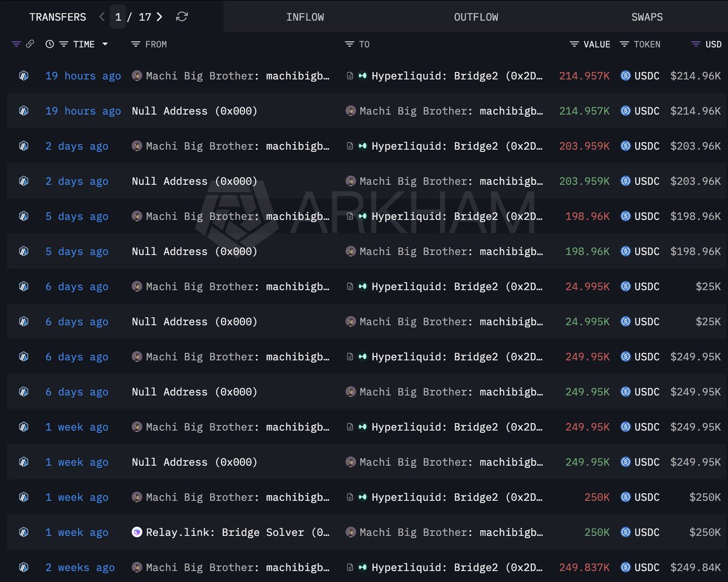
Task: Click the purple chain filter icon
Action: coord(16,44)
